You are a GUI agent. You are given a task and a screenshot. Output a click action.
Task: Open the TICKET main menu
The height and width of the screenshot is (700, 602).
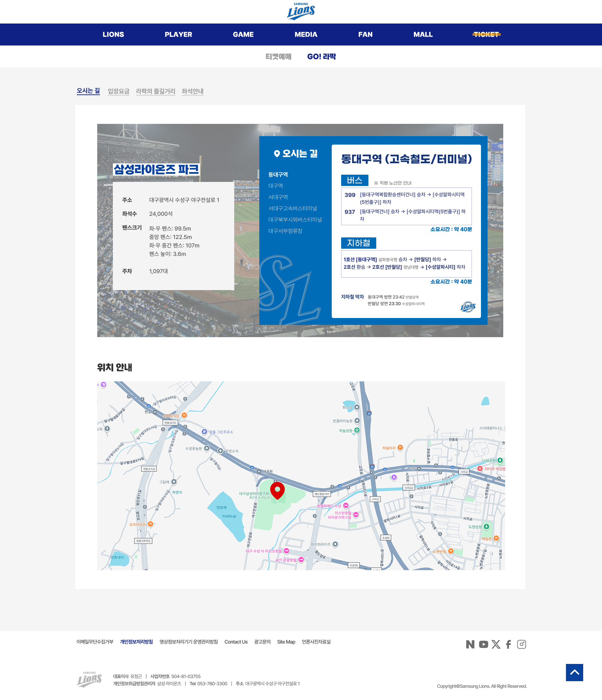coord(486,34)
